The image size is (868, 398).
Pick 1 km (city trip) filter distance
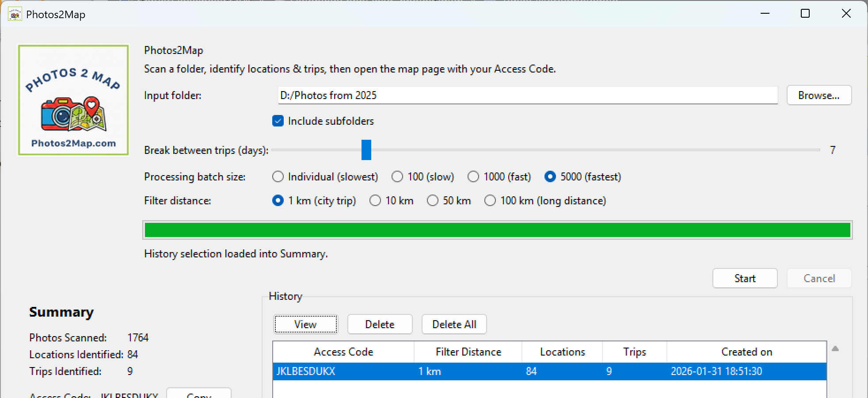[278, 201]
